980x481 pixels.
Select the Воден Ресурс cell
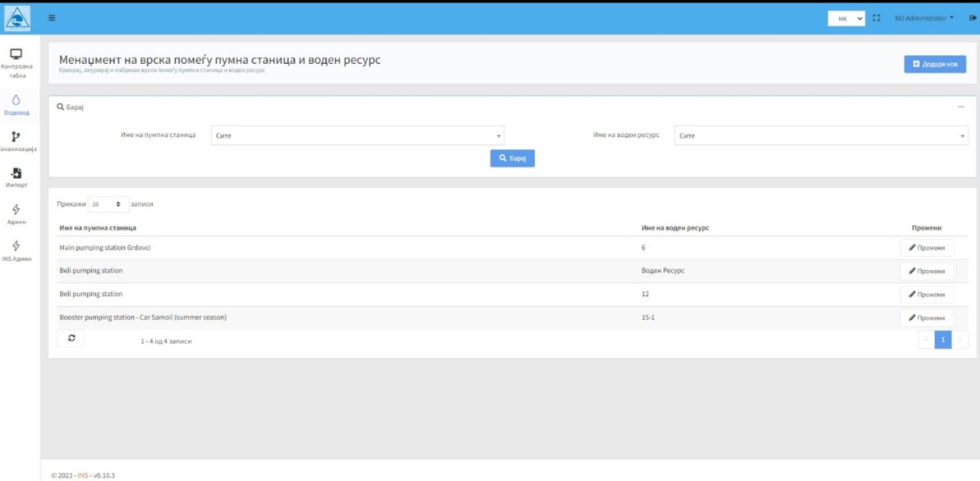[663, 271]
